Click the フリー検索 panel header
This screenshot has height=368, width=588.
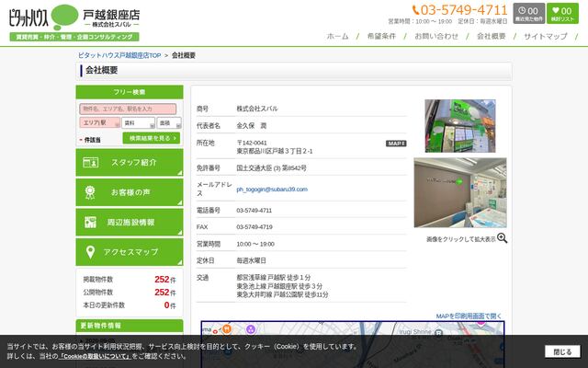click(130, 92)
